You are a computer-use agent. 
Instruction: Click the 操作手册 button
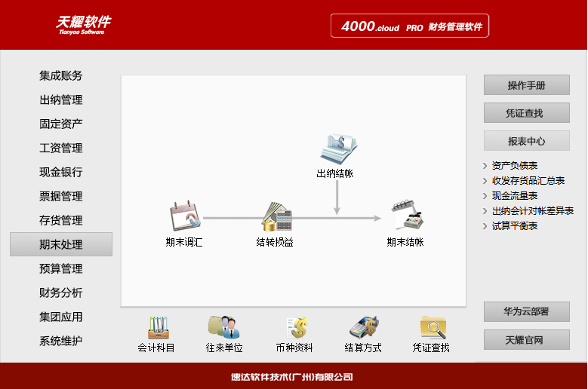click(x=527, y=85)
